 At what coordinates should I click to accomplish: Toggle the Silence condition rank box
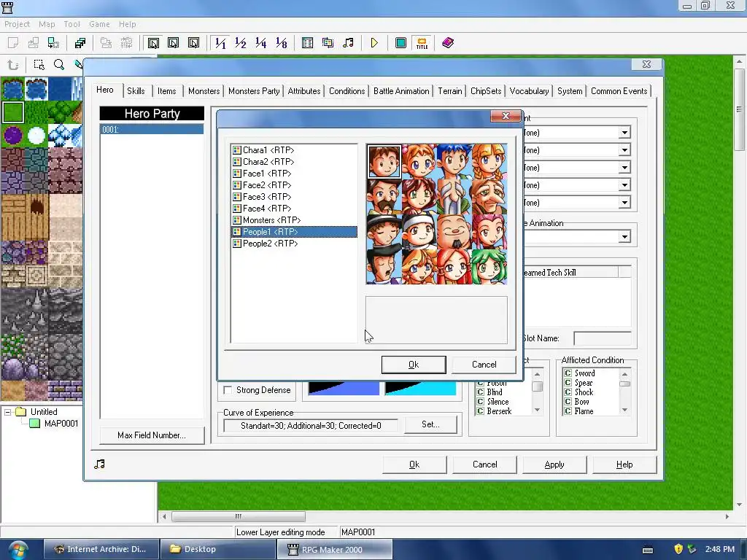tap(480, 402)
